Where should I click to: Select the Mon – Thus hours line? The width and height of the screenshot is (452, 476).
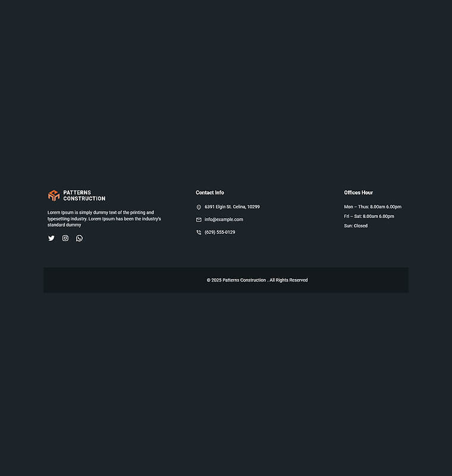(372, 206)
